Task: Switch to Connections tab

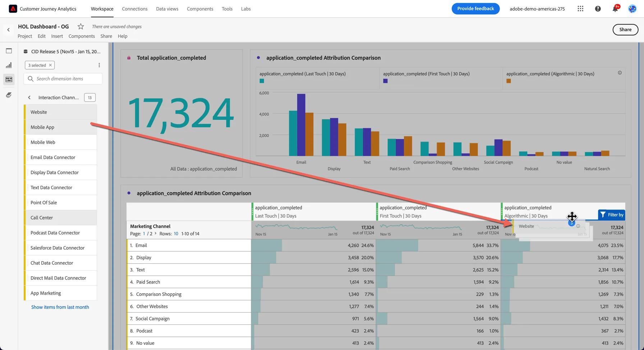Action: pyautogui.click(x=135, y=9)
